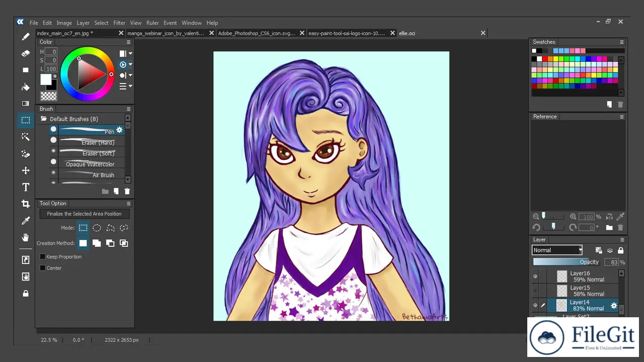Viewport: 644px width, 362px height.
Task: Open Swatches panel options menu
Action: 622,42
